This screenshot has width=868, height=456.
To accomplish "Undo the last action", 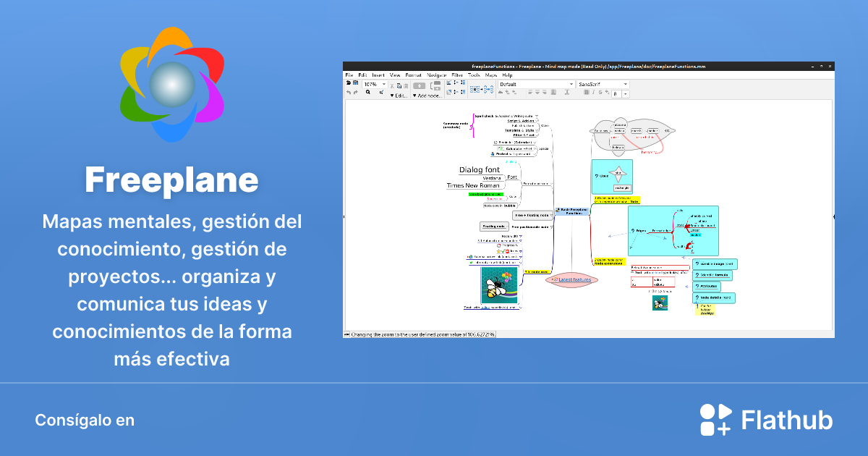I will [x=348, y=93].
